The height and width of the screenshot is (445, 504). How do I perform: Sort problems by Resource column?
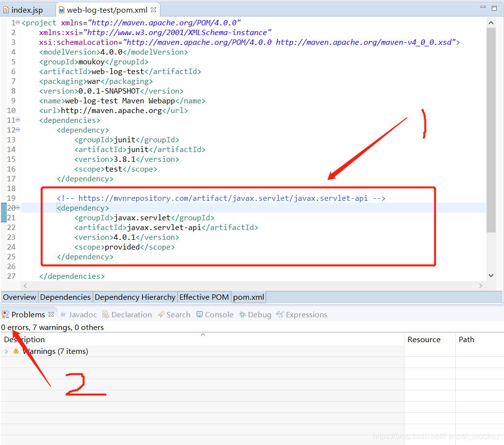coord(430,339)
